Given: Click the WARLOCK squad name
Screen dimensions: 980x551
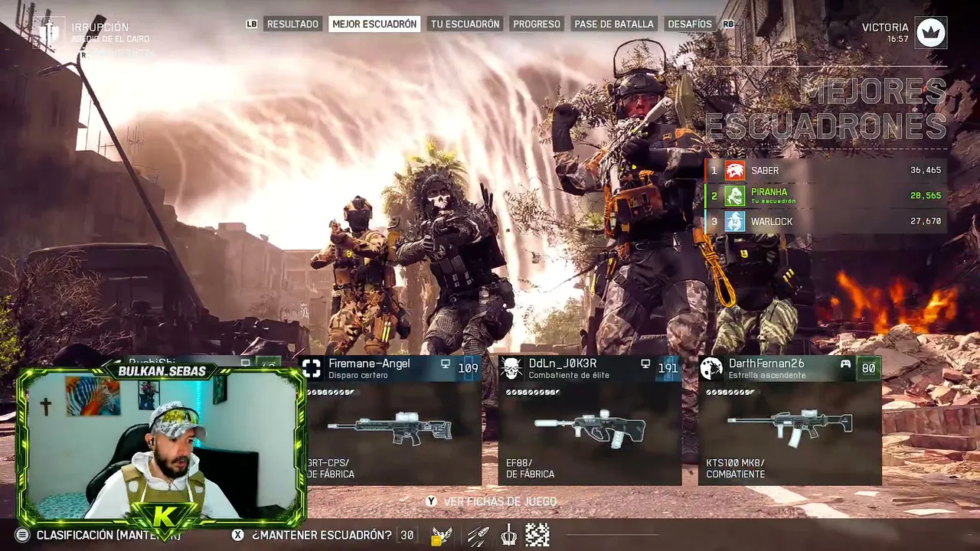Looking at the screenshot, I should 772,222.
